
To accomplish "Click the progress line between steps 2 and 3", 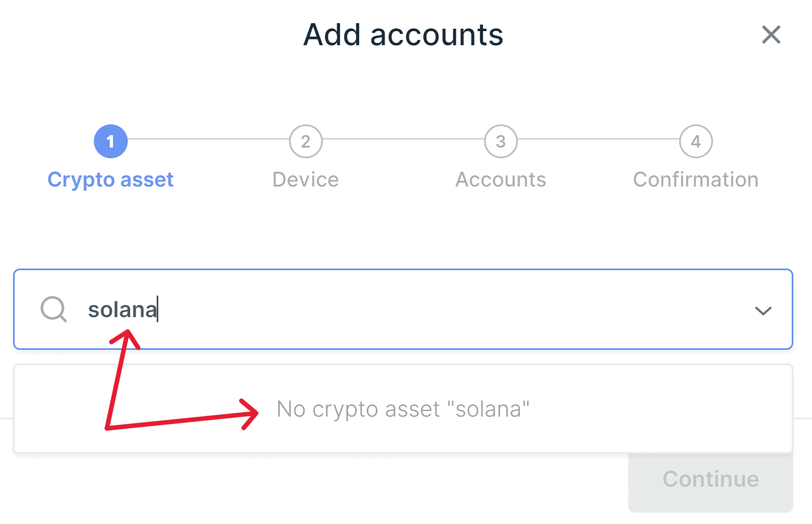I will [403, 138].
